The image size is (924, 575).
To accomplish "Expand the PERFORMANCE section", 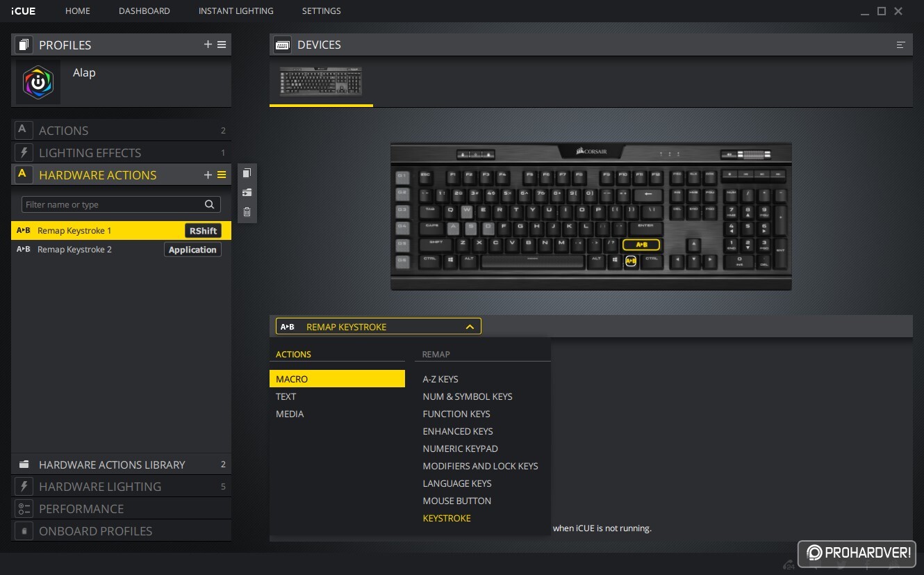I will pos(121,508).
